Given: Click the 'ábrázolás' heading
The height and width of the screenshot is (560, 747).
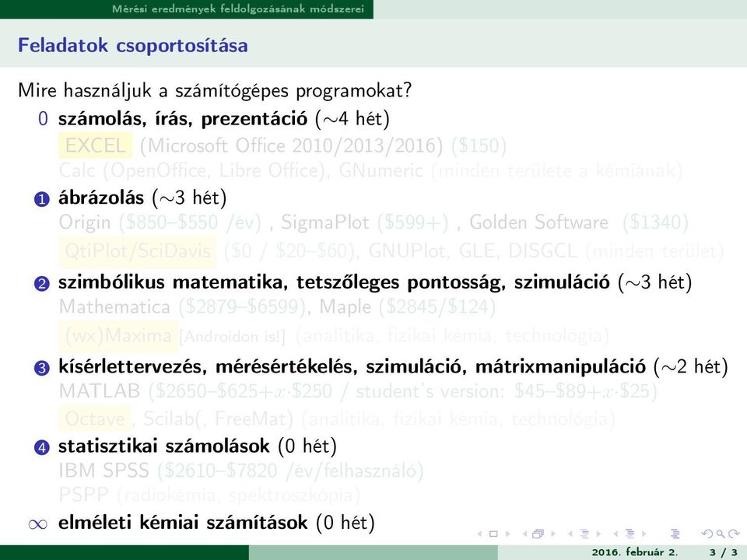Looking at the screenshot, I should 101,198.
